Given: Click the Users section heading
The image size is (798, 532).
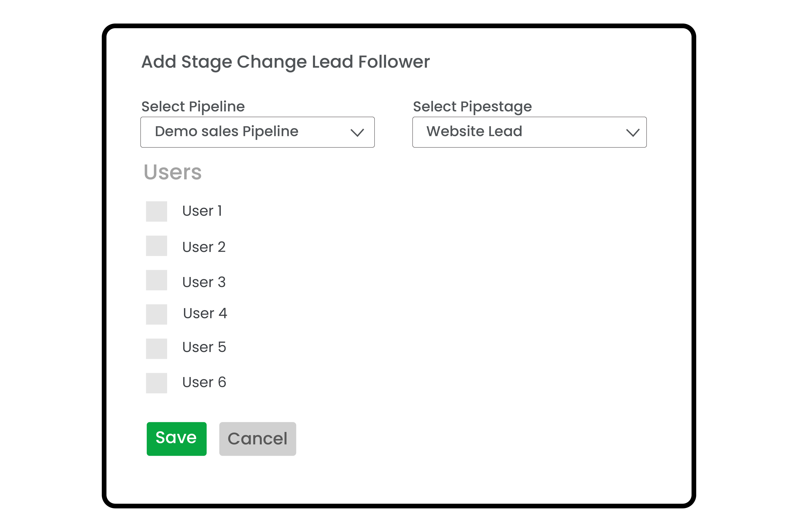Looking at the screenshot, I should (173, 172).
